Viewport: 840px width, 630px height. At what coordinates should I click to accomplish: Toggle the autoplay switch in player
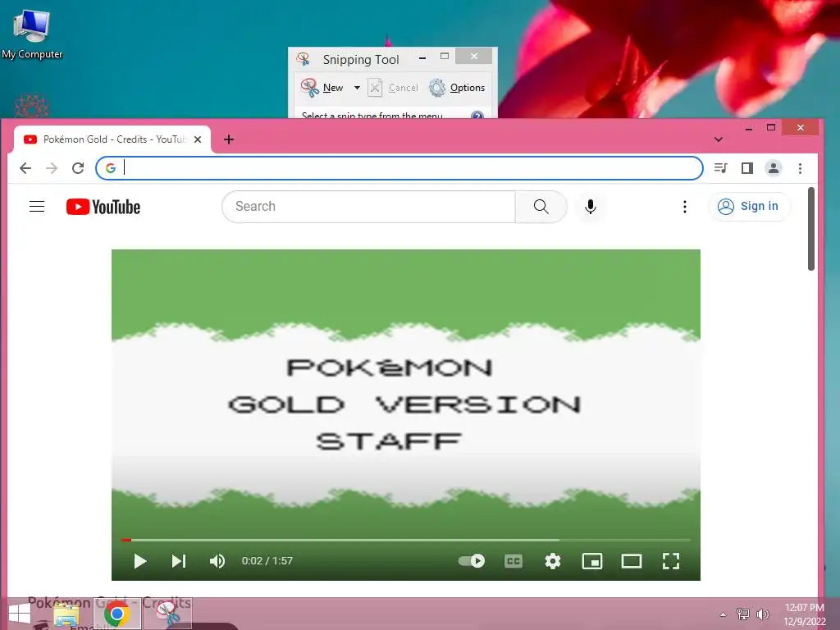(472, 561)
